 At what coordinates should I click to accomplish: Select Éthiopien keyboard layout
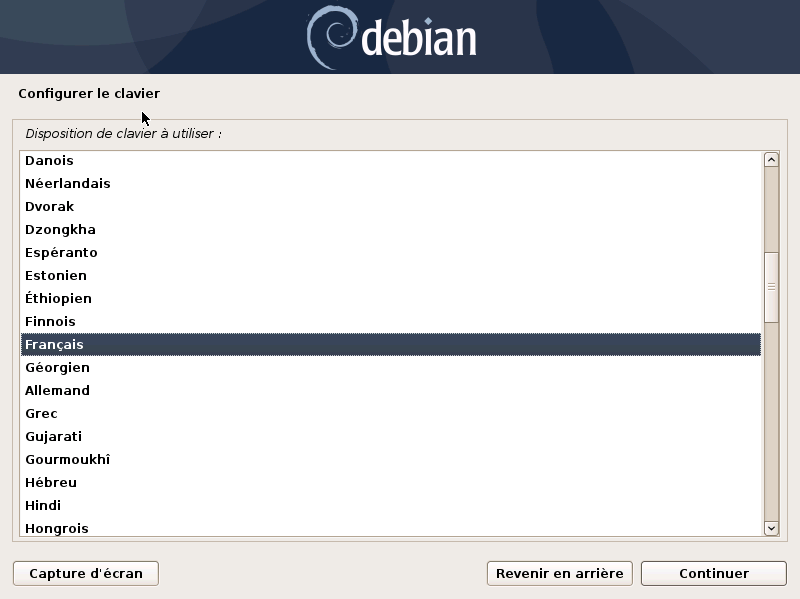[391, 298]
